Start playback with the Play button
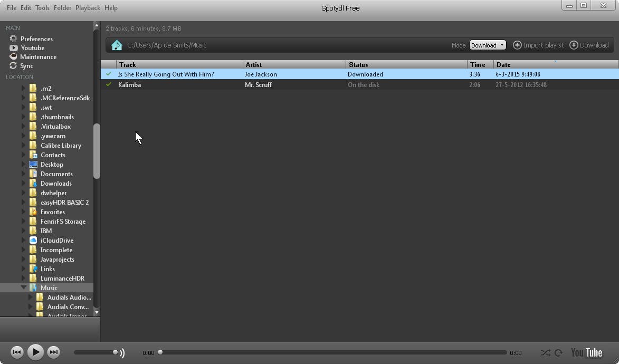Screen dimensions: 619x364 click(35, 352)
